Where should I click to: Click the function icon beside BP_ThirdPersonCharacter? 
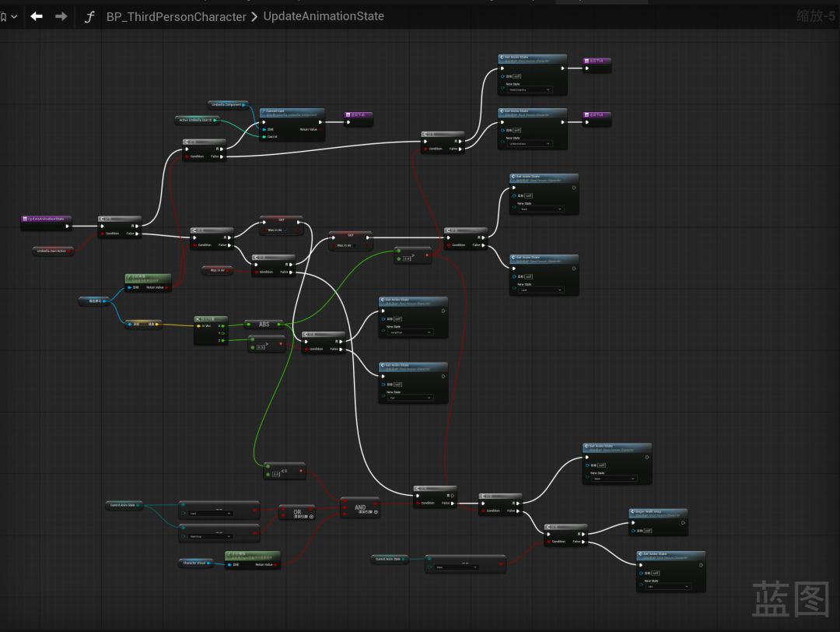click(89, 16)
